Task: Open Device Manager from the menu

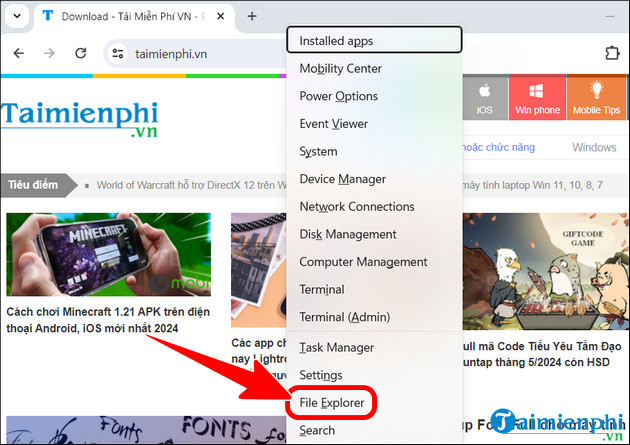Action: coord(342,179)
